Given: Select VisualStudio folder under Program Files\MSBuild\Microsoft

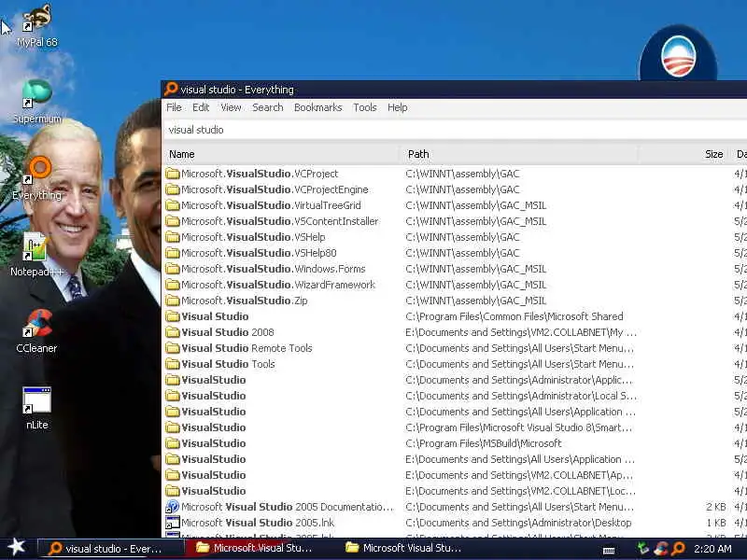Looking at the screenshot, I should 214,443.
